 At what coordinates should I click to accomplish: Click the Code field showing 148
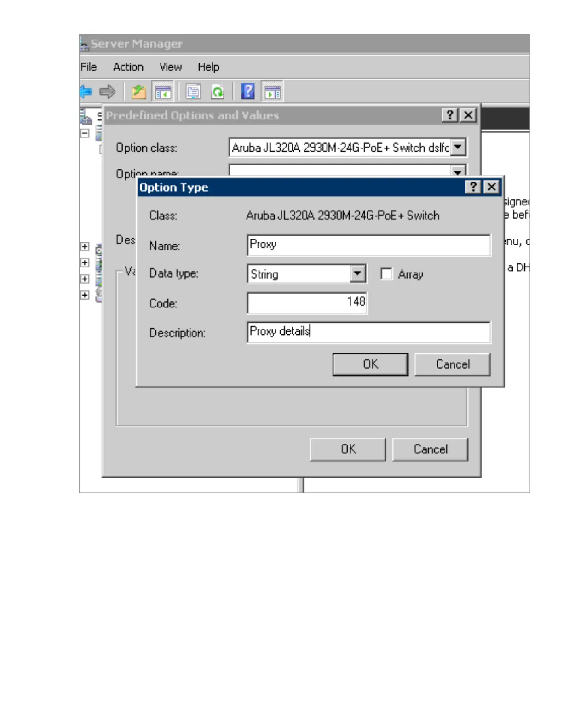click(307, 303)
